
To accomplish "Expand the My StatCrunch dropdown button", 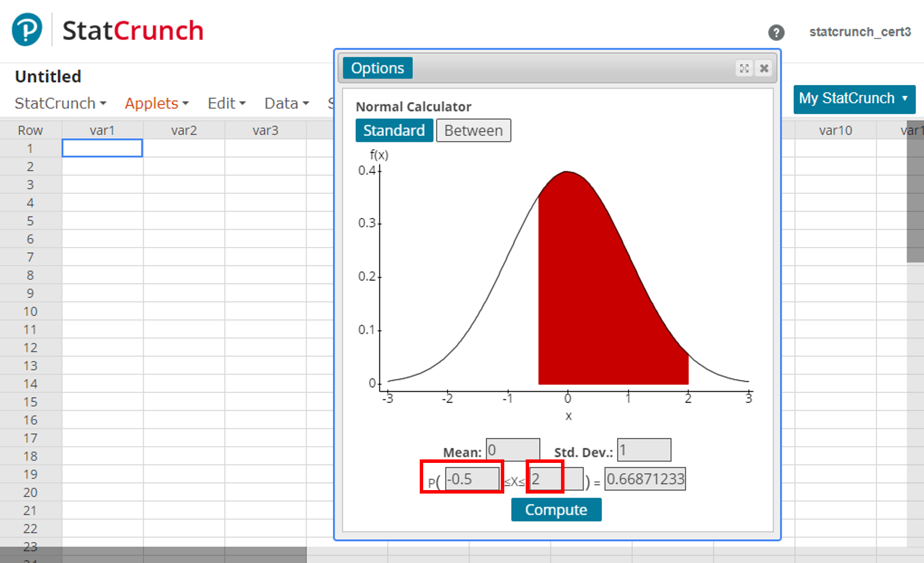I will [x=854, y=98].
